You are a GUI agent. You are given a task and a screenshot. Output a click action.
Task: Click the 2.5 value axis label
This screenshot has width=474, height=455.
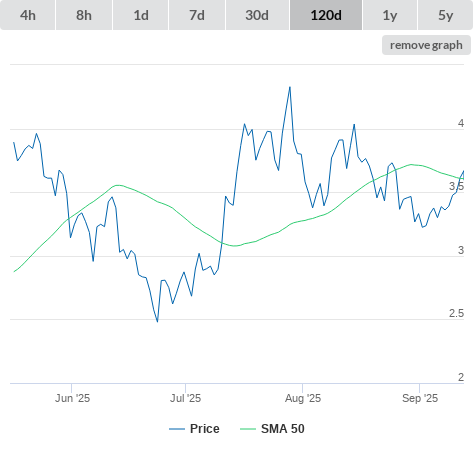tap(456, 313)
